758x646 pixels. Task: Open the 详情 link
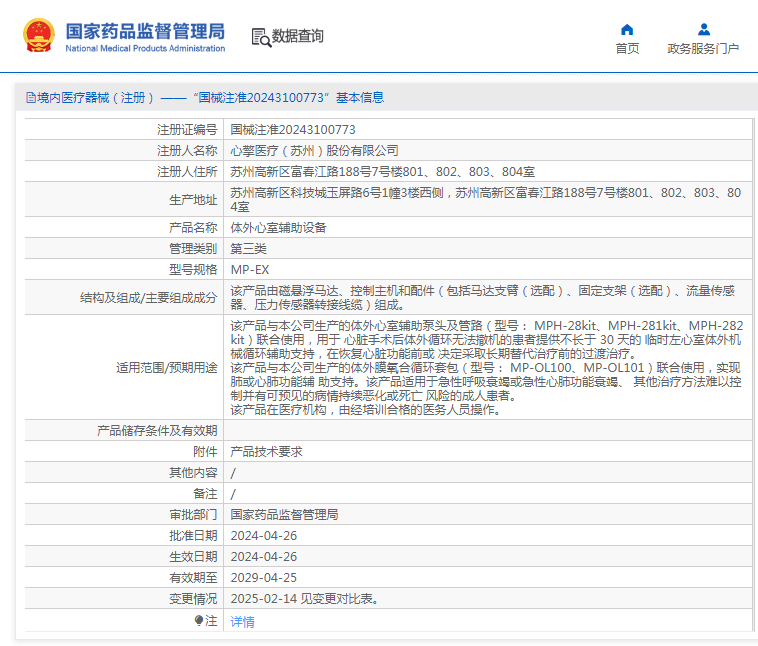pyautogui.click(x=242, y=621)
